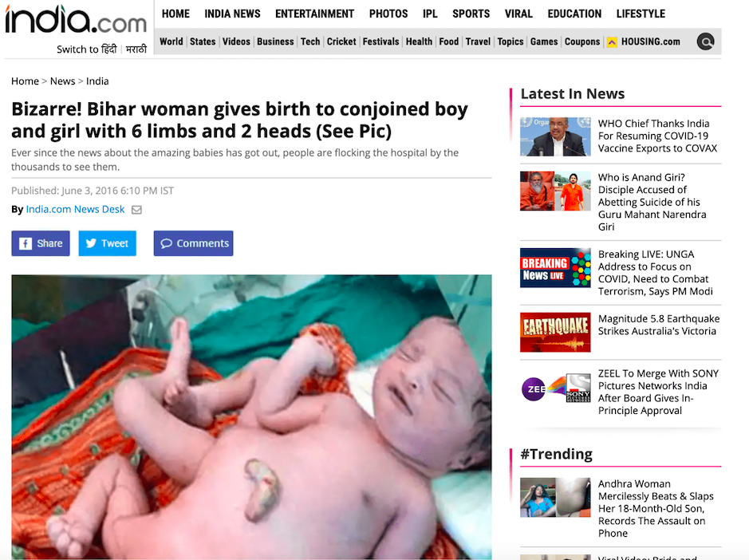Switch site language to Hindi

coord(110,49)
